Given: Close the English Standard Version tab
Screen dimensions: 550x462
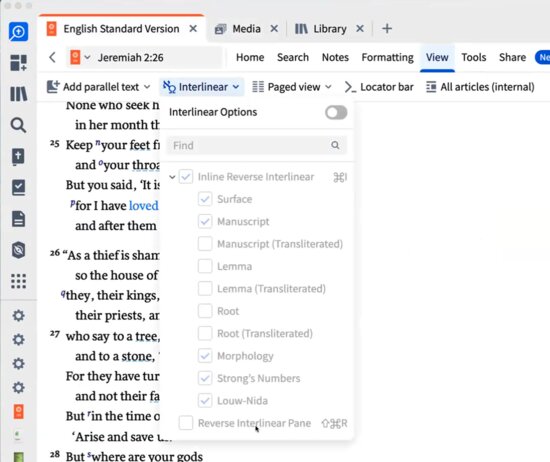Looking at the screenshot, I should pyautogui.click(x=193, y=28).
